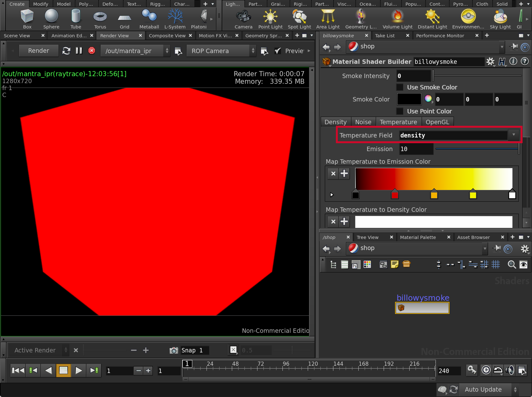Click the Volume Light shelf tool
Screen dimensions: 532x397
[397, 19]
